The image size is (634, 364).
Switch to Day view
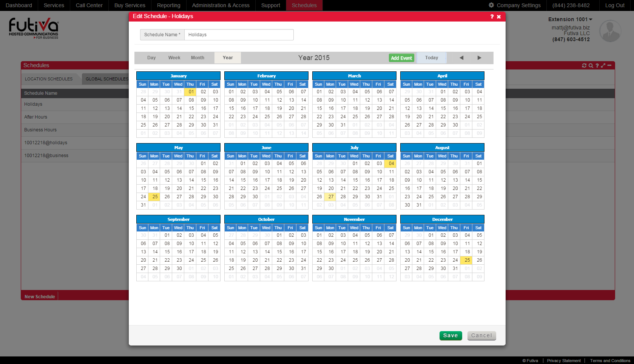pos(151,58)
